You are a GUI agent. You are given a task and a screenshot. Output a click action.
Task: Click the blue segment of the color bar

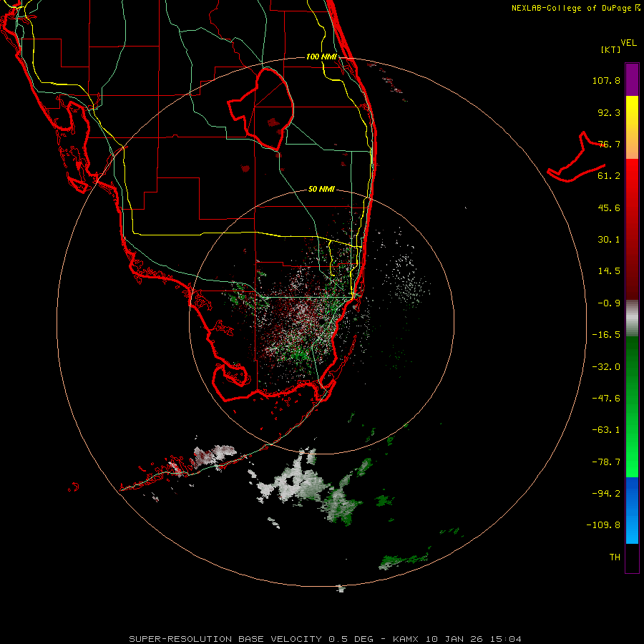click(x=632, y=510)
